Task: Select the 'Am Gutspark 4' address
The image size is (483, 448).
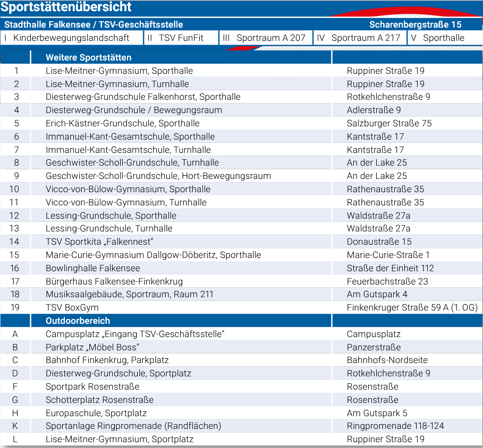Action: 377,294
